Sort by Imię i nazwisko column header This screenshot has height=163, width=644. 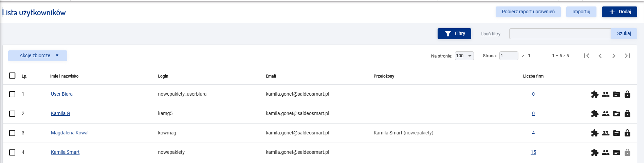click(64, 76)
